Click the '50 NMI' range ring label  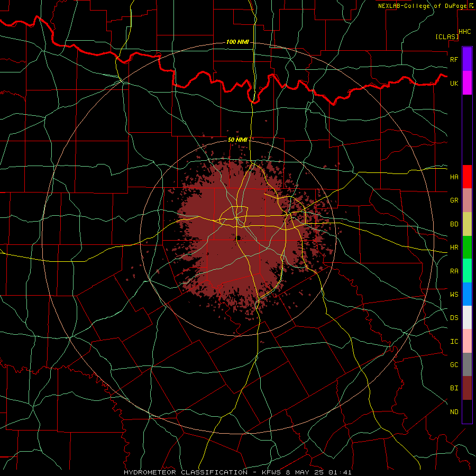click(x=237, y=140)
